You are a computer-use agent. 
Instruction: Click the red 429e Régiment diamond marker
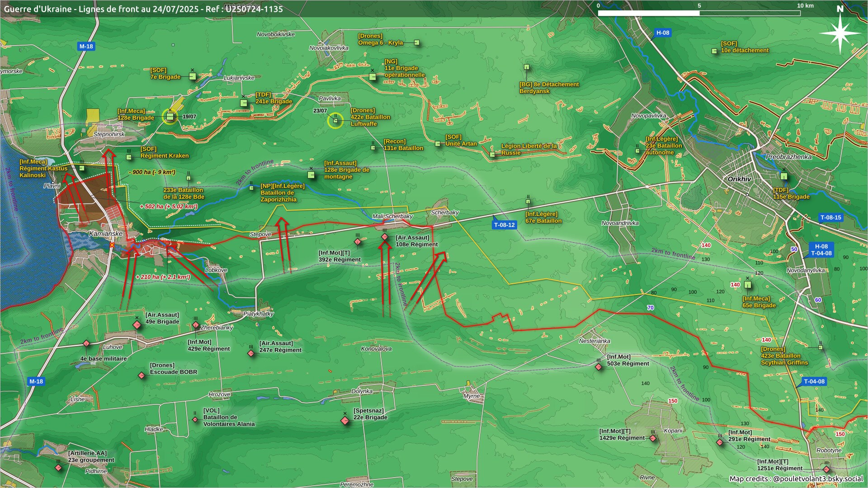pos(196,325)
